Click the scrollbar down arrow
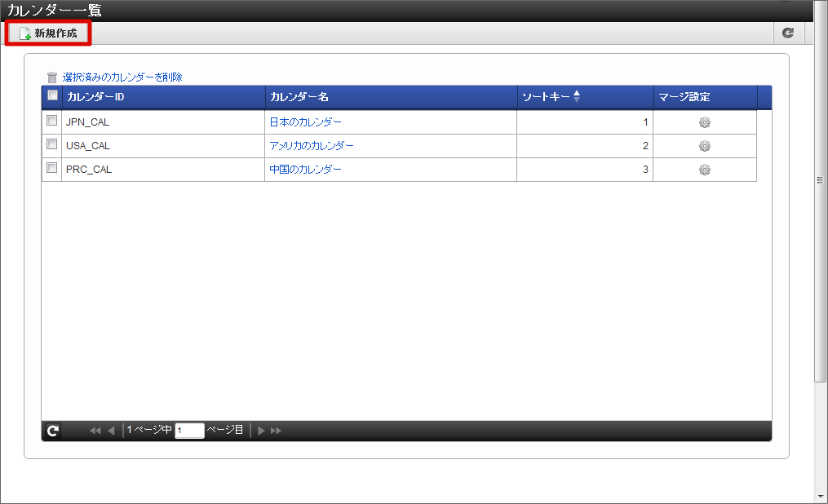The width and height of the screenshot is (828, 504). pyautogui.click(x=821, y=497)
